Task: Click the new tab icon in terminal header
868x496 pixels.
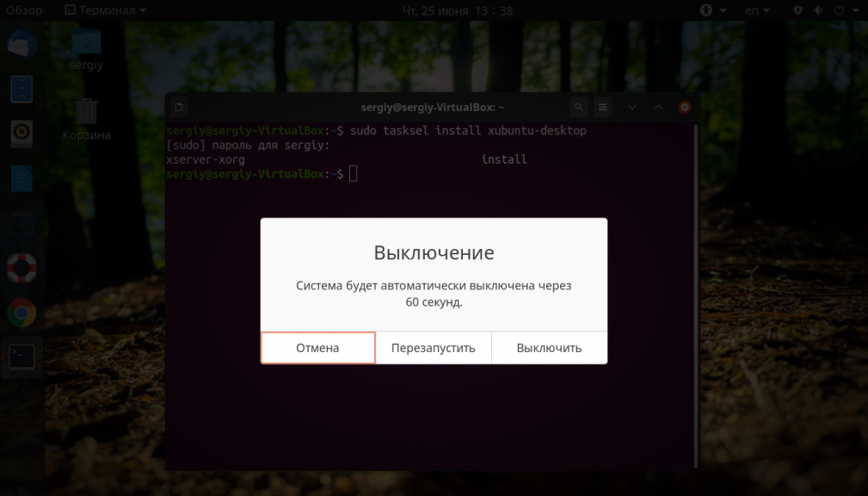Action: 179,107
